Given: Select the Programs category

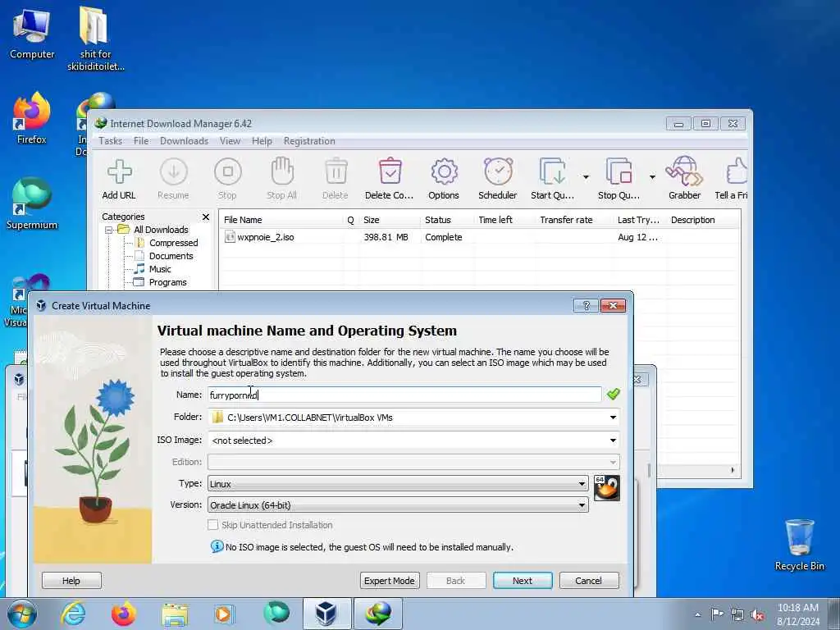Looking at the screenshot, I should [167, 282].
